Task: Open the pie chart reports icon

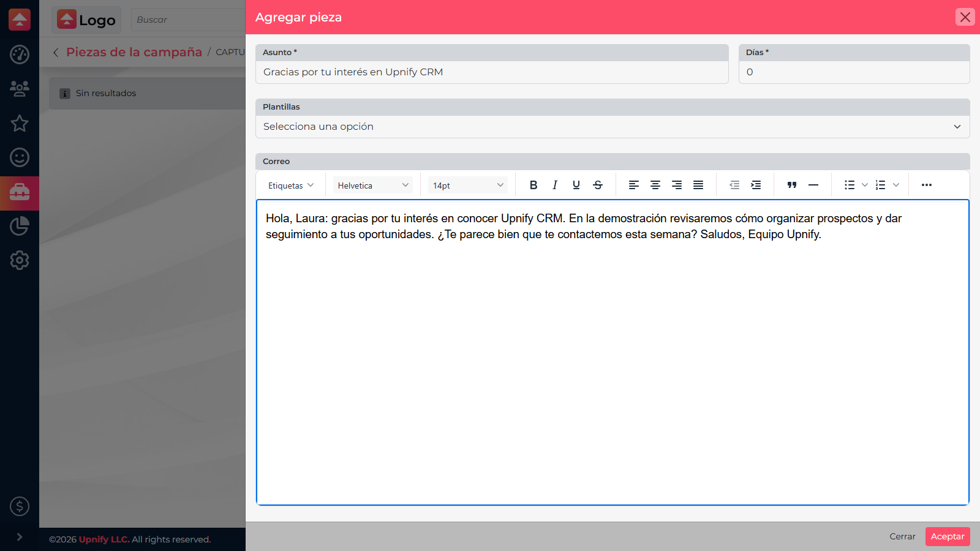Action: 20,226
